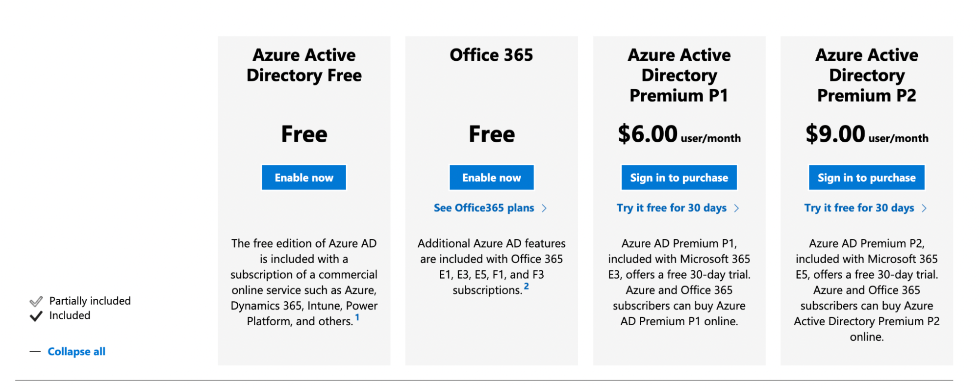The height and width of the screenshot is (390, 980).
Task: Click chevron arrow after Premium P1 trial link
Action: coord(736,208)
